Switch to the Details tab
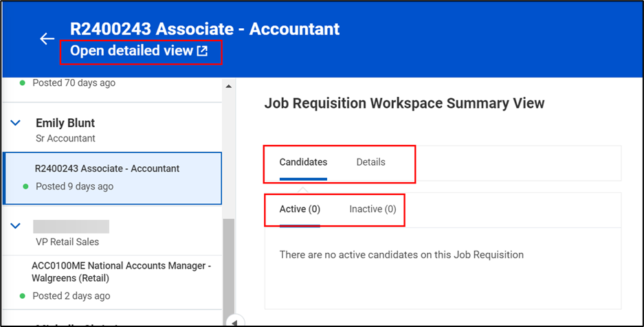 (370, 162)
